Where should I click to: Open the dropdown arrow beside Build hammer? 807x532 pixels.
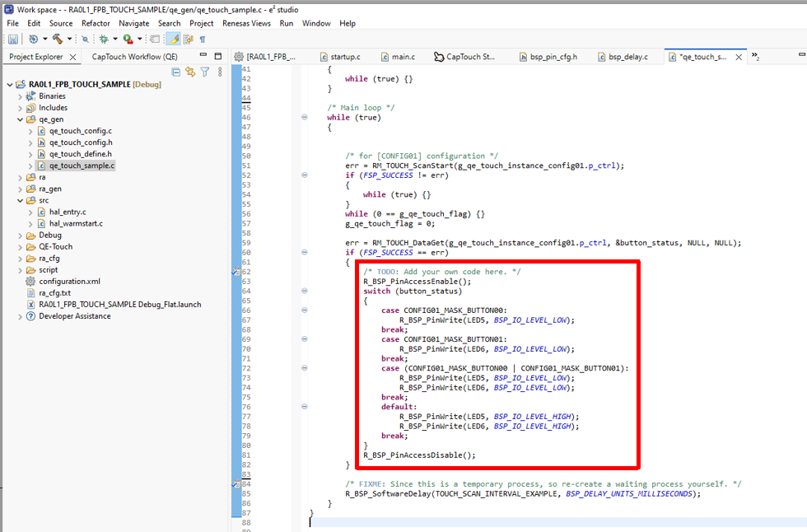[x=68, y=39]
